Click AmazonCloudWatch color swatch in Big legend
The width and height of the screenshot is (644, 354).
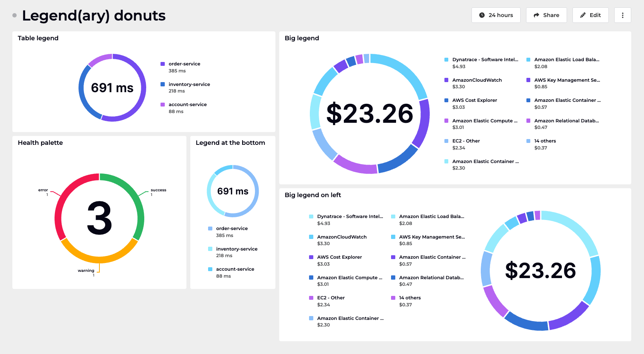(446, 80)
